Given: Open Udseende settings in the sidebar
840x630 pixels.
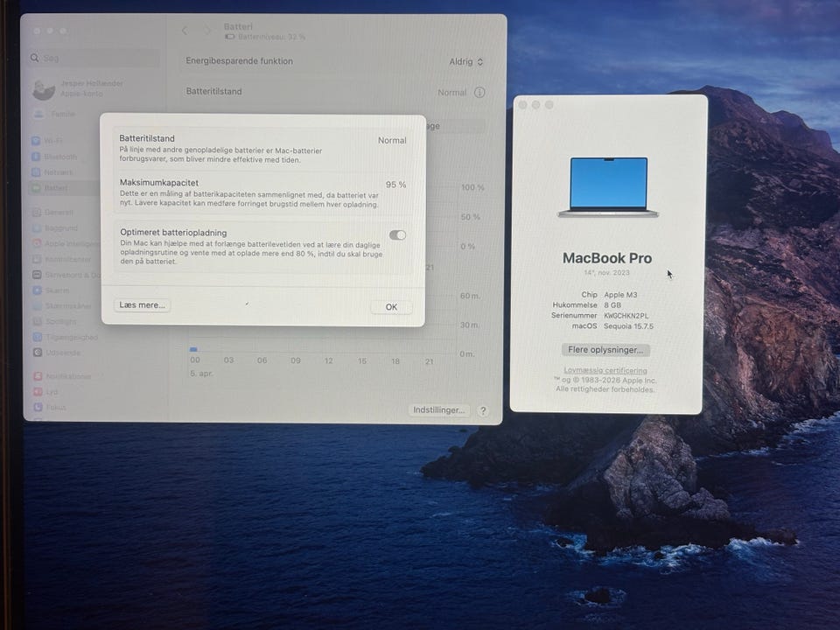Looking at the screenshot, I should [x=56, y=353].
